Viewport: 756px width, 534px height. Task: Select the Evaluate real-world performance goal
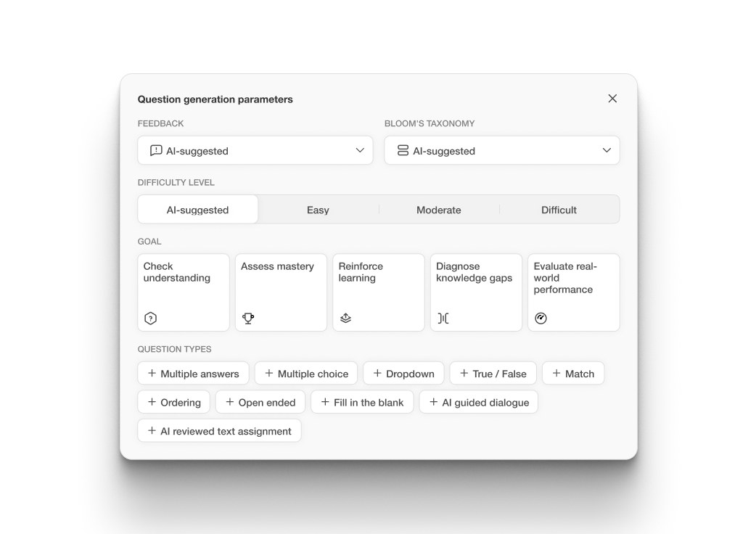click(x=573, y=292)
